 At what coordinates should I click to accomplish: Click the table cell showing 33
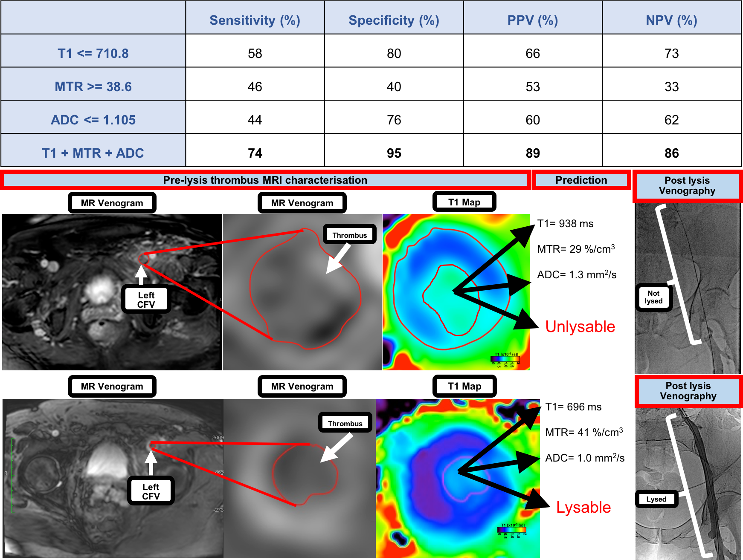[x=671, y=87]
